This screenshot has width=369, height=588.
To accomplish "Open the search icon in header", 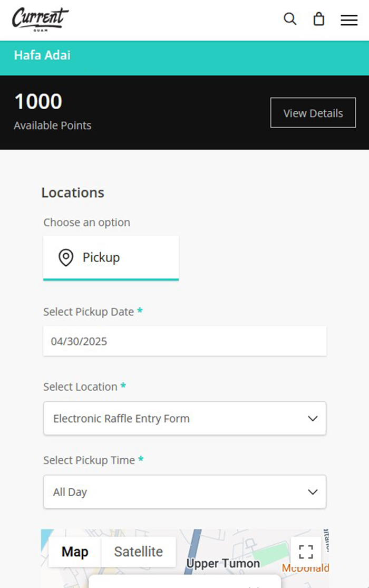I will click(290, 19).
